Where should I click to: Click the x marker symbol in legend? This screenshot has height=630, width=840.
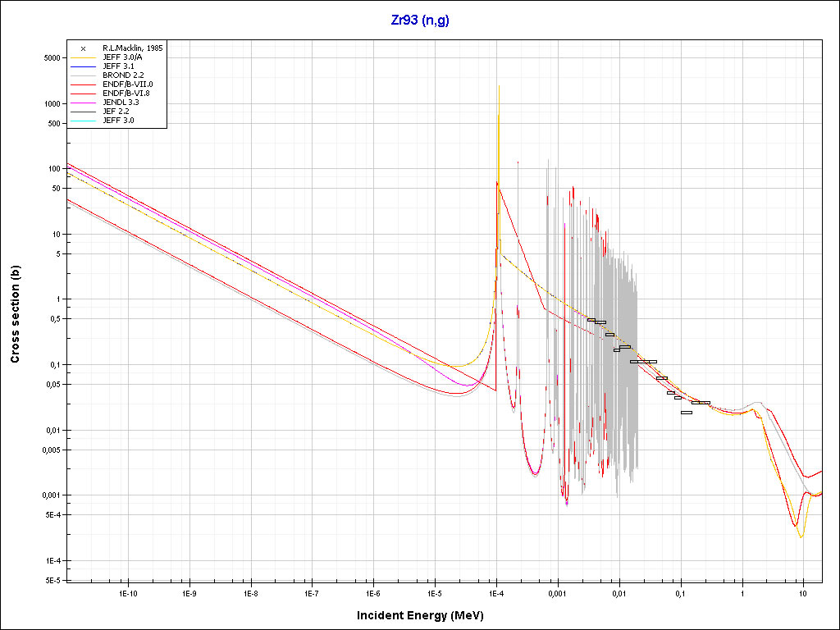point(84,49)
